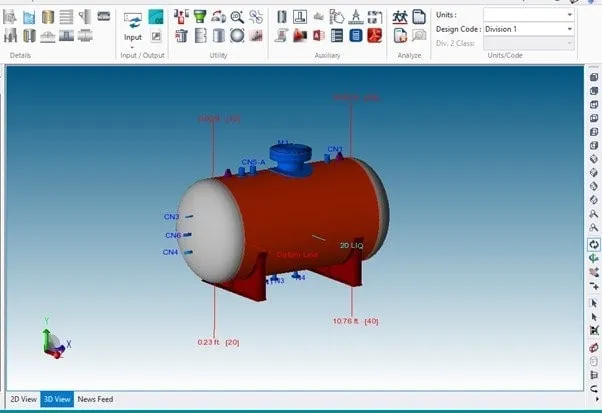
Task: Select the magnifier search icon in Utility
Action: pyautogui.click(x=237, y=17)
